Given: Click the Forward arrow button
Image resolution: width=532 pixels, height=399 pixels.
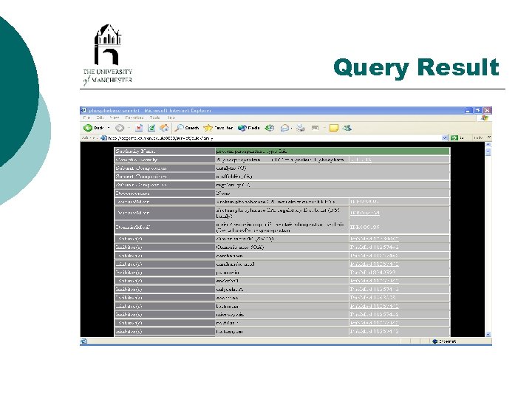Looking at the screenshot, I should (x=120, y=128).
